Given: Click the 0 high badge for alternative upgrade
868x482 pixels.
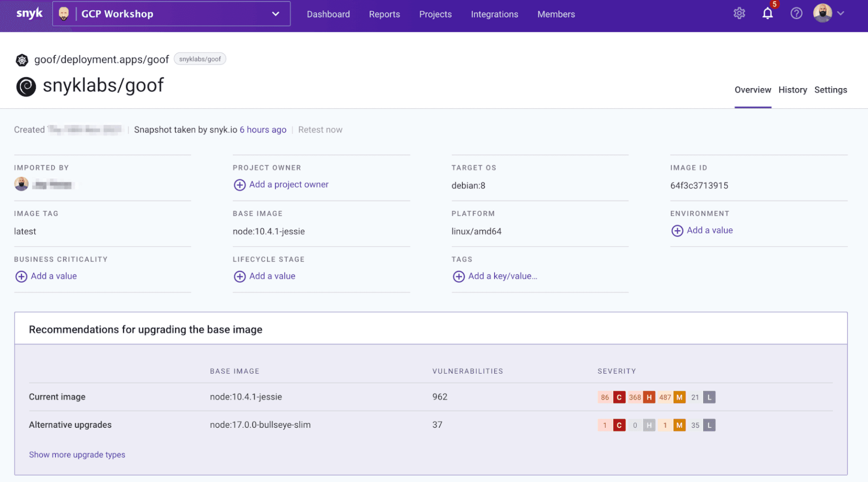Looking at the screenshot, I should point(642,425).
